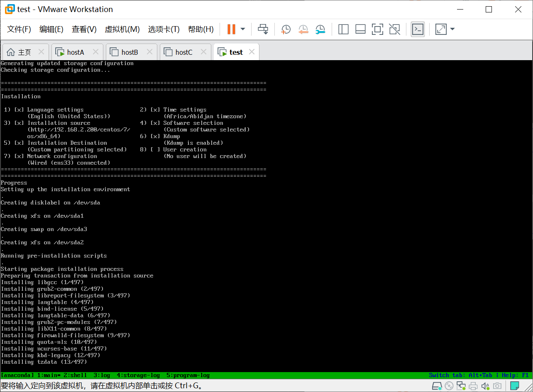
Task: Click the 'Creating swap on /dev/sda3' line
Action: (44, 229)
